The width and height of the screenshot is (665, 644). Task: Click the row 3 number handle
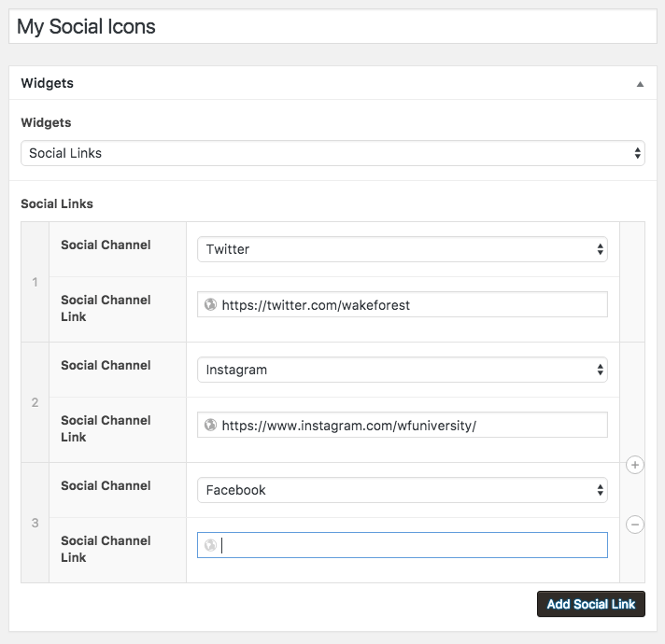(35, 523)
